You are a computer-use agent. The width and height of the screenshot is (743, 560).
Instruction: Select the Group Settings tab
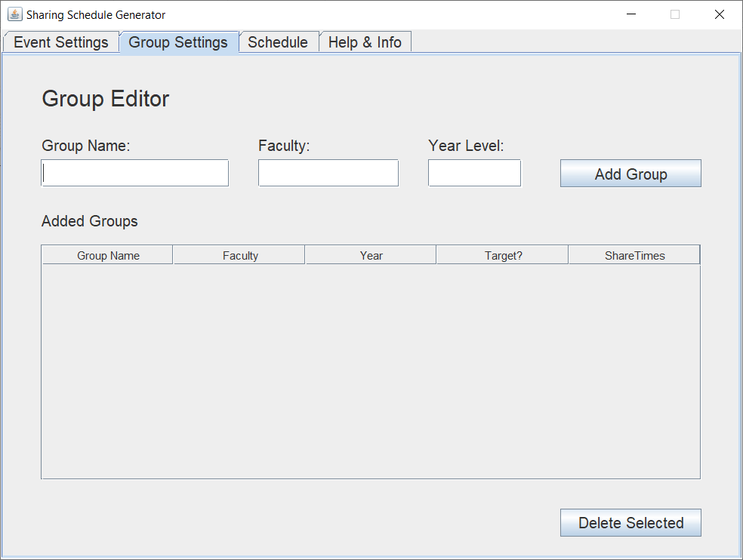[179, 42]
